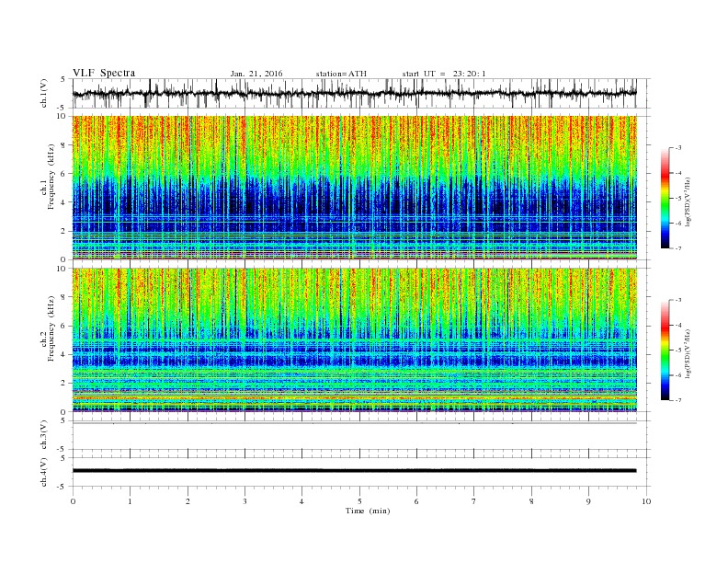The height and width of the screenshot is (563, 728).
Task: Click the "-3" label on ch.1 color bar
Action: pyautogui.click(x=678, y=148)
